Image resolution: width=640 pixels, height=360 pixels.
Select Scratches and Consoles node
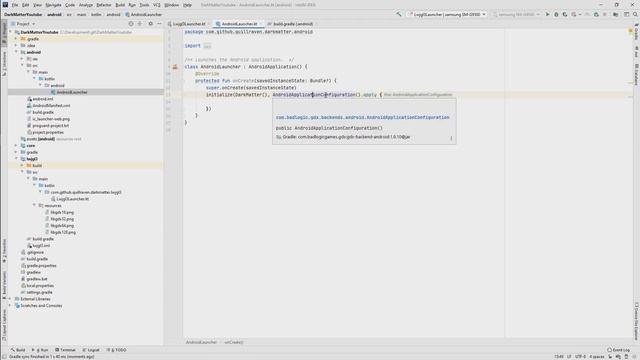41,305
